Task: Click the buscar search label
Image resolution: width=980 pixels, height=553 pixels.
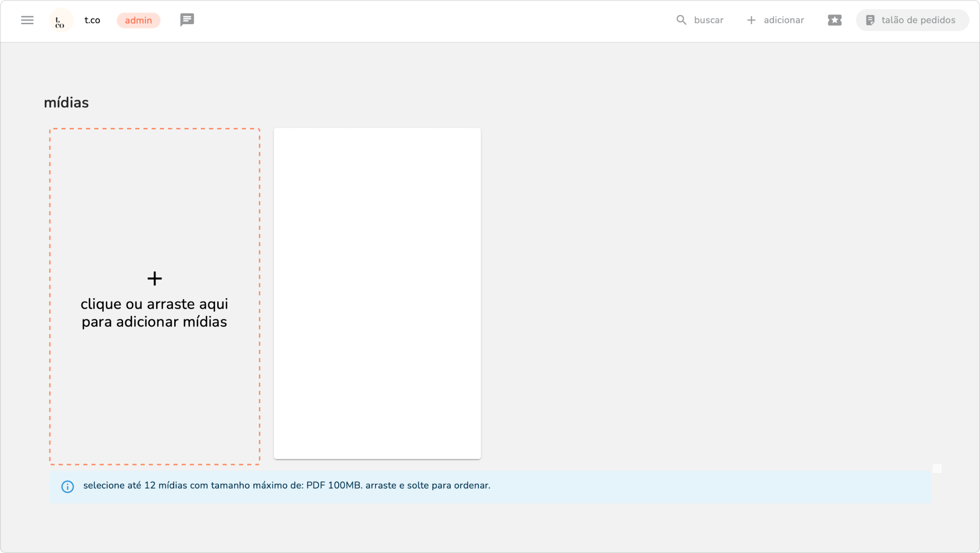Action: pyautogui.click(x=708, y=20)
